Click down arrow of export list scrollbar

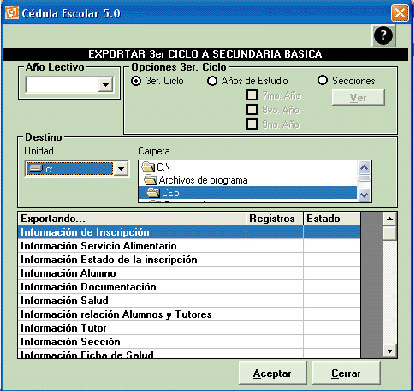(x=389, y=351)
